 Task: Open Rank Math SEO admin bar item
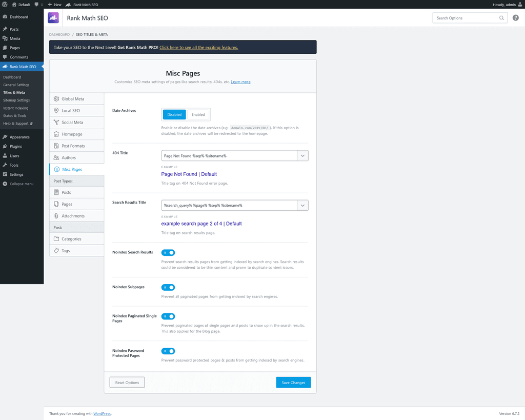point(82,5)
